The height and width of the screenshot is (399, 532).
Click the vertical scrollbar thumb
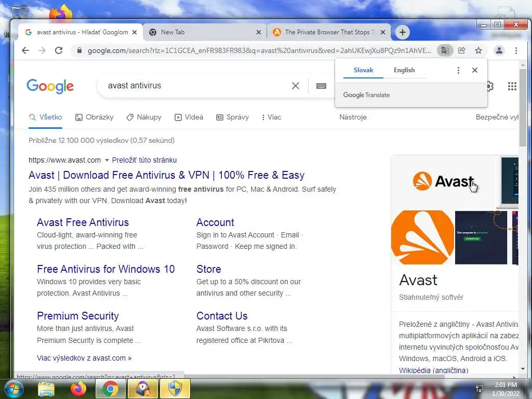(x=523, y=108)
